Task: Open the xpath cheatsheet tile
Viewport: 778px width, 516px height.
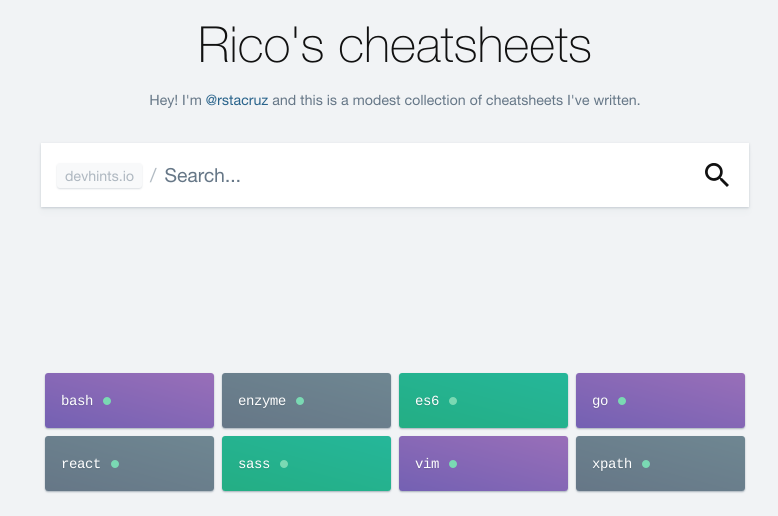Action: click(660, 463)
